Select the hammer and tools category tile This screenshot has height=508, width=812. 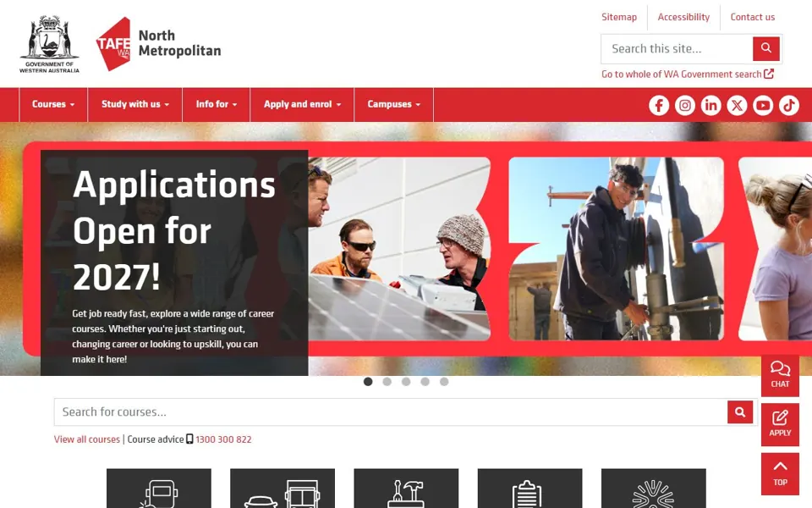(x=406, y=489)
